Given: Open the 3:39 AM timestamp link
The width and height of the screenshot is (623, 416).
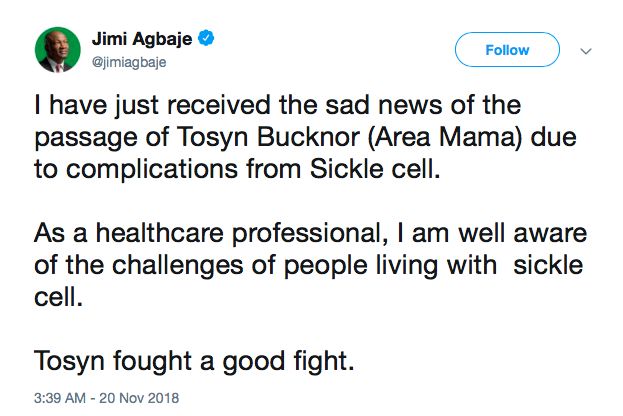Looking at the screenshot, I should (60, 398).
